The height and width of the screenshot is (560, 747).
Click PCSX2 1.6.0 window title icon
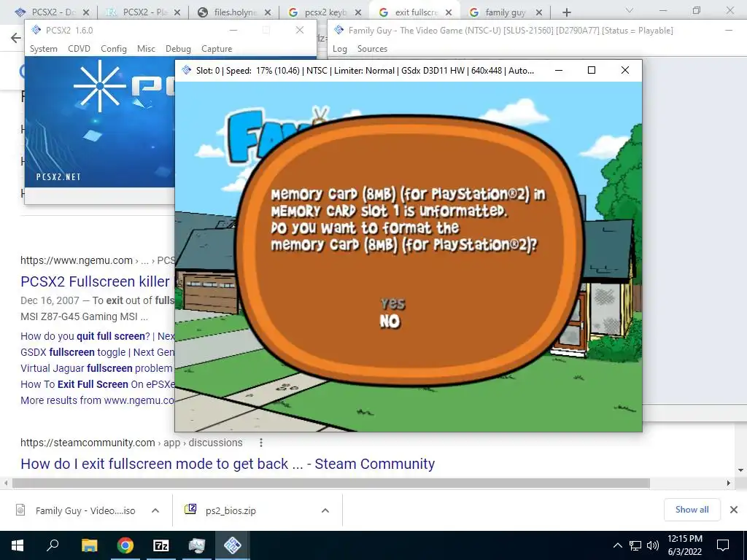pos(36,30)
